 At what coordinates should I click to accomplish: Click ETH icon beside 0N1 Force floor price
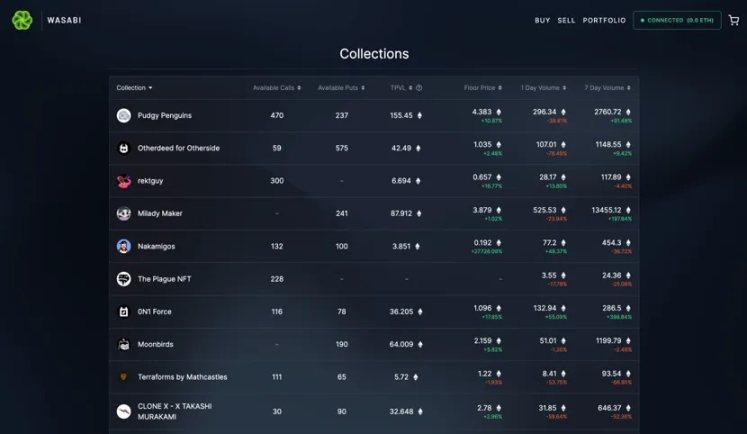[499, 308]
